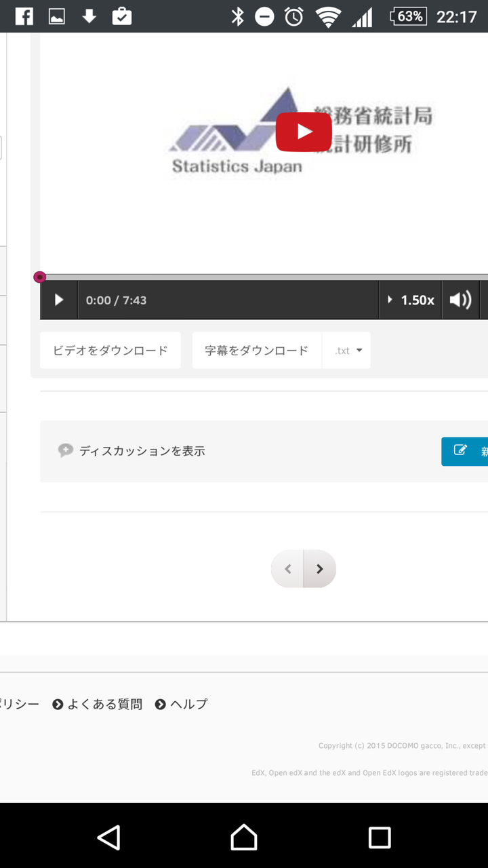Play the video with YouTube play button
488x868 pixels.
304,132
